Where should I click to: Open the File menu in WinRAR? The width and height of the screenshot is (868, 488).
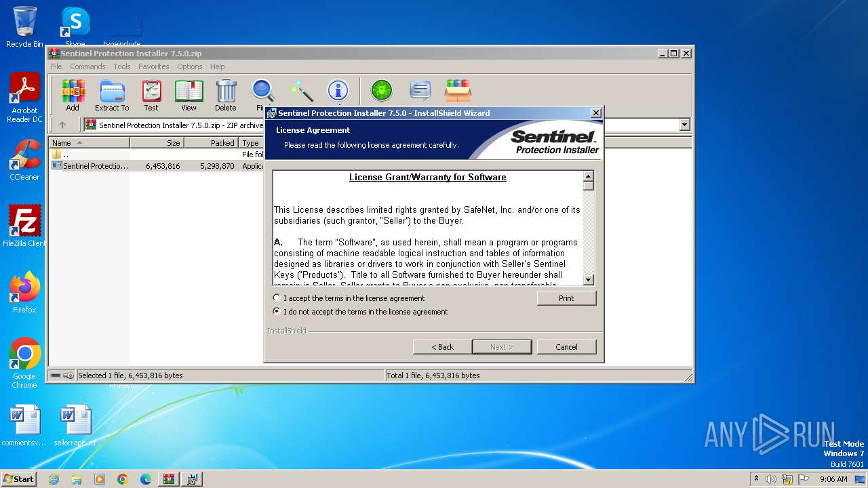pyautogui.click(x=56, y=66)
